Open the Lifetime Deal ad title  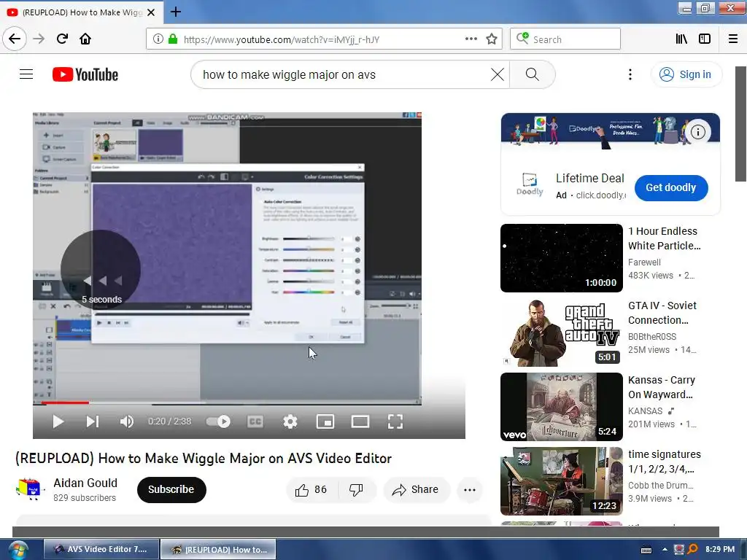click(x=589, y=178)
